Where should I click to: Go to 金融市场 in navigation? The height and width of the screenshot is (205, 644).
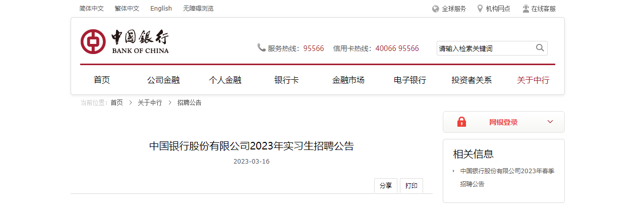(348, 80)
